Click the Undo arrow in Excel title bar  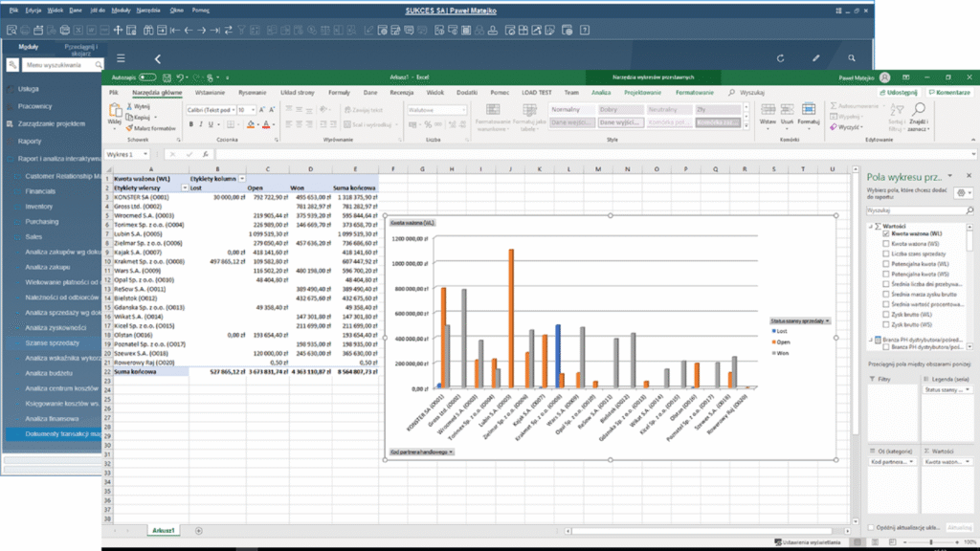pyautogui.click(x=180, y=77)
